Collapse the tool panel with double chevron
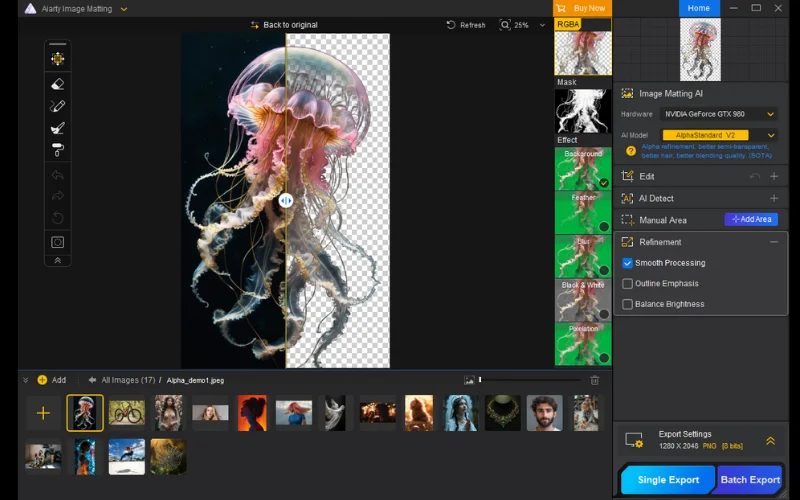The width and height of the screenshot is (800, 500). click(58, 260)
